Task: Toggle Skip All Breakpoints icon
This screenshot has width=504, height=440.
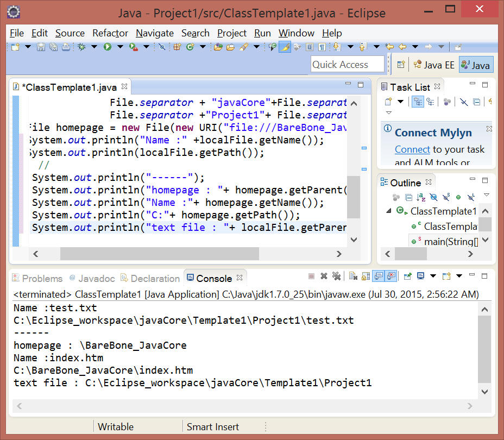Action: pyautogui.click(x=162, y=47)
